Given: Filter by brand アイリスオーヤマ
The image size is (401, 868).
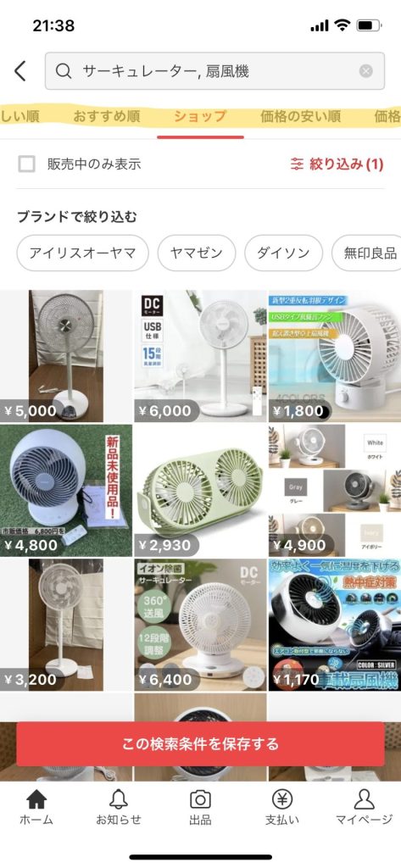Looking at the screenshot, I should [x=82, y=253].
